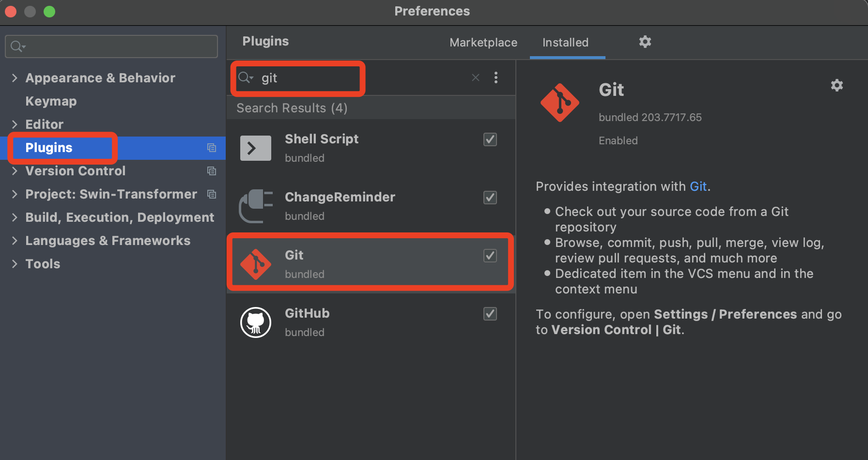Click the 'Search Results (4)' header

click(292, 108)
